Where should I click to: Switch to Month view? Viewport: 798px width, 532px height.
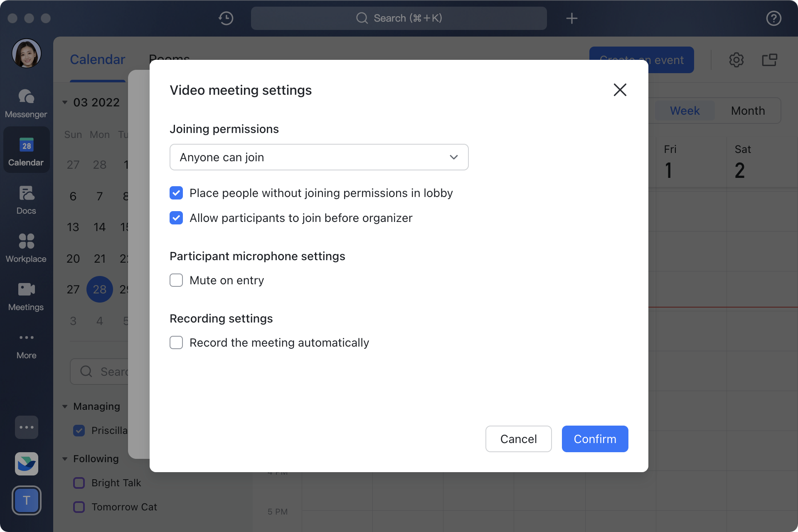747,111
